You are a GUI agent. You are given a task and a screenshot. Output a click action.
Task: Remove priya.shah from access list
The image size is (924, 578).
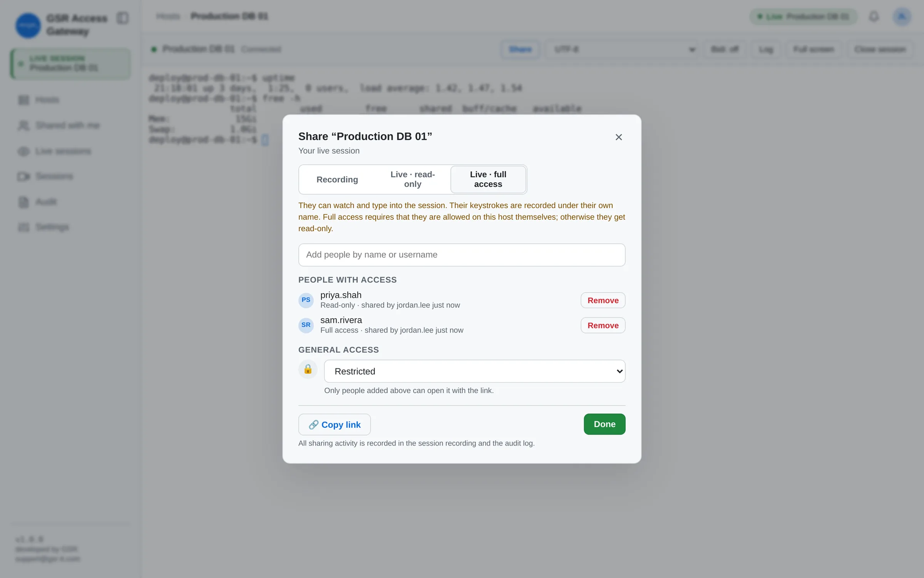pos(603,301)
